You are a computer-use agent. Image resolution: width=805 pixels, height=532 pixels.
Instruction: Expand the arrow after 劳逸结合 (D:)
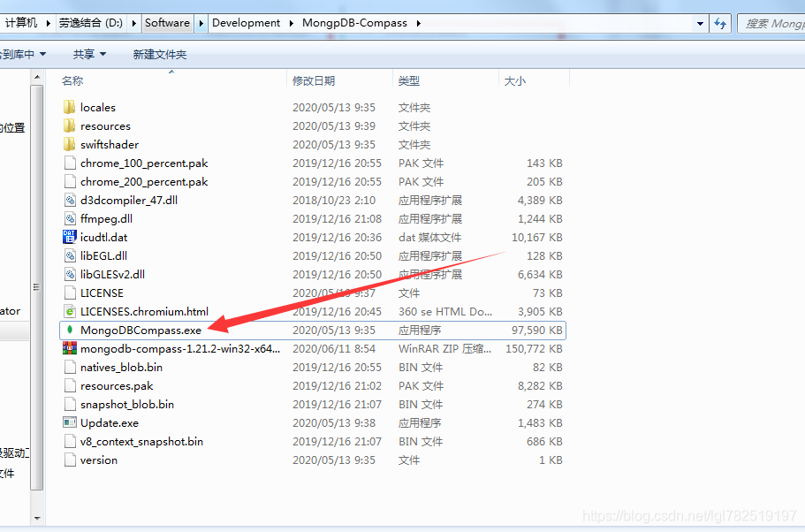(134, 23)
